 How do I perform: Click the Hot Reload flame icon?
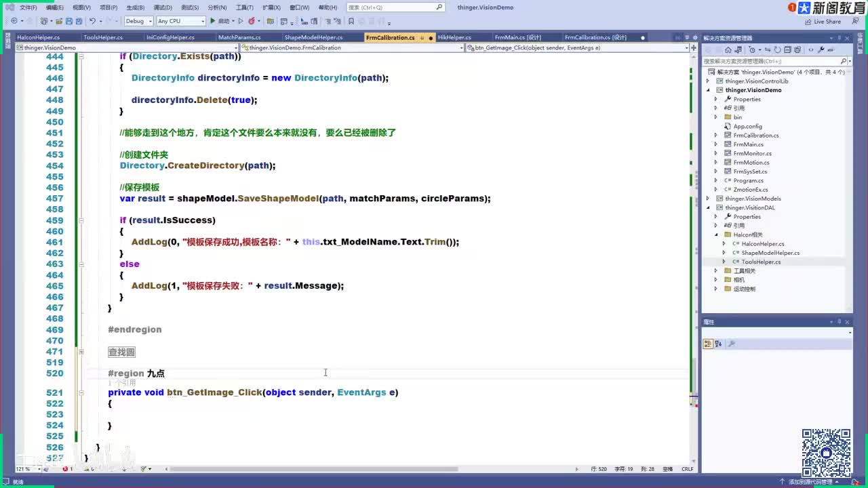(x=252, y=21)
